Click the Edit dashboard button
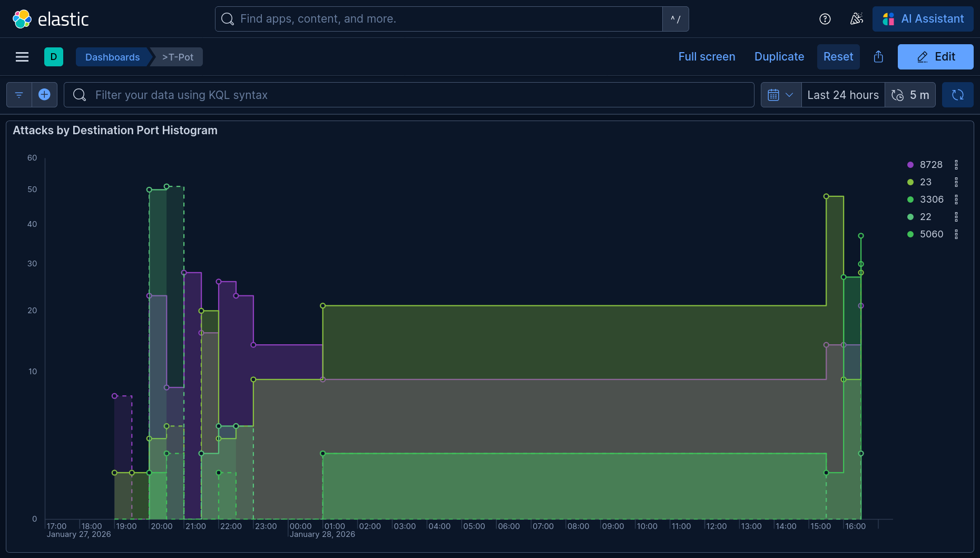 pyautogui.click(x=935, y=57)
